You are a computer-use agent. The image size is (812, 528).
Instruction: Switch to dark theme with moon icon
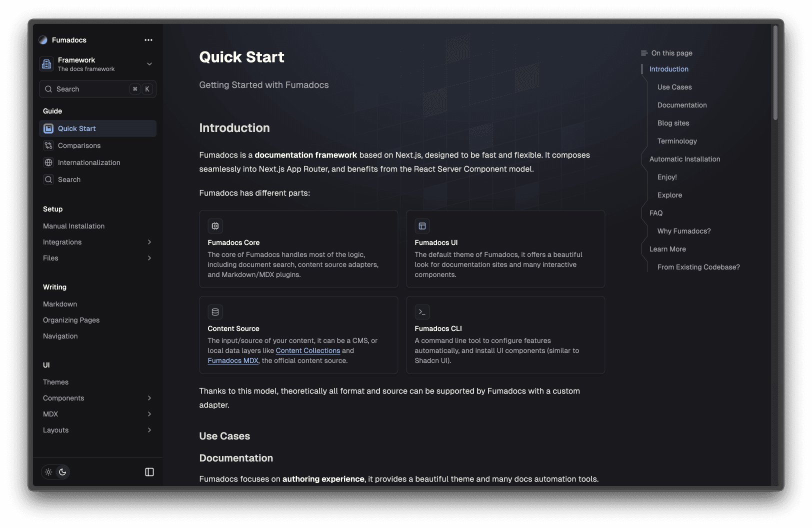click(62, 472)
